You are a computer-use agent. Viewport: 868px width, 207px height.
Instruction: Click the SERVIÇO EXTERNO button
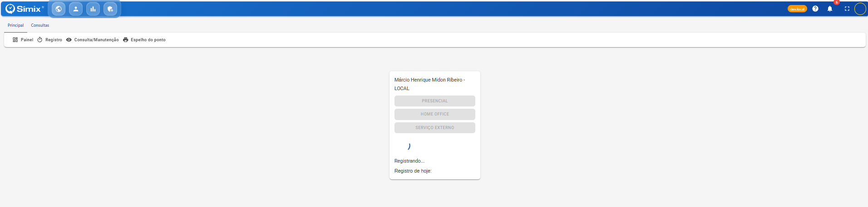(x=435, y=128)
